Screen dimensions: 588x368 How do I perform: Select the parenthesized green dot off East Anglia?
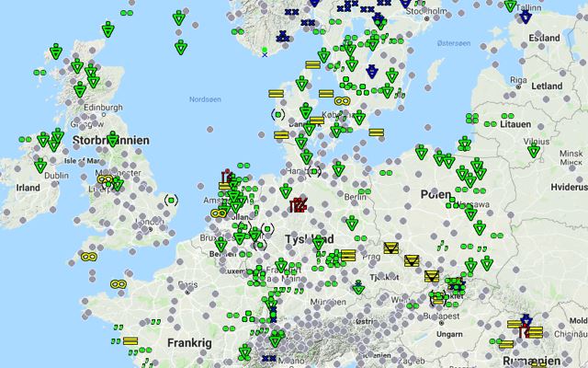pyautogui.click(x=171, y=201)
